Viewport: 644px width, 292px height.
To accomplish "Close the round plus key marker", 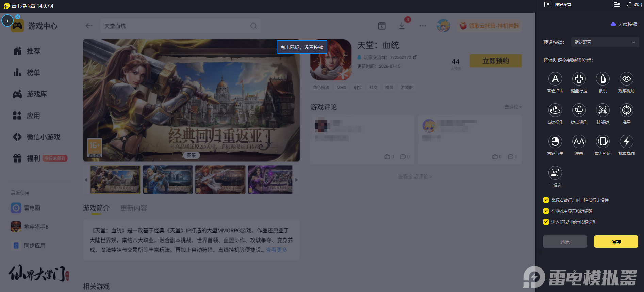I will pyautogui.click(x=18, y=16).
